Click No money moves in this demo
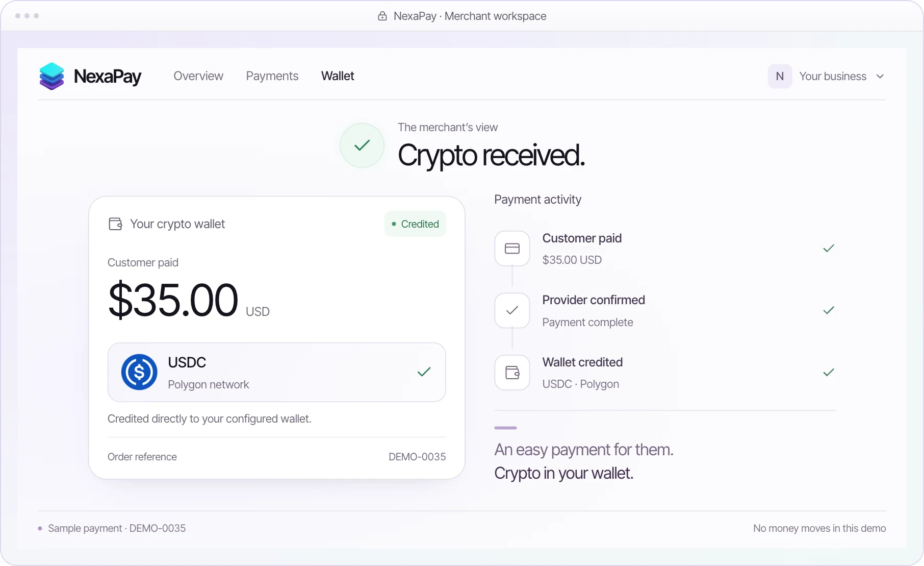This screenshot has width=924, height=566. coord(819,528)
